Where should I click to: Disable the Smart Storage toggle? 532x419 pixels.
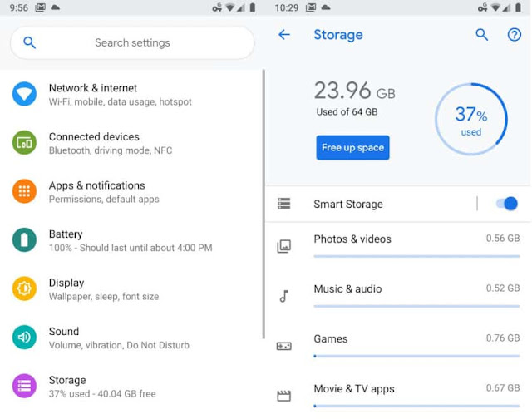(505, 204)
